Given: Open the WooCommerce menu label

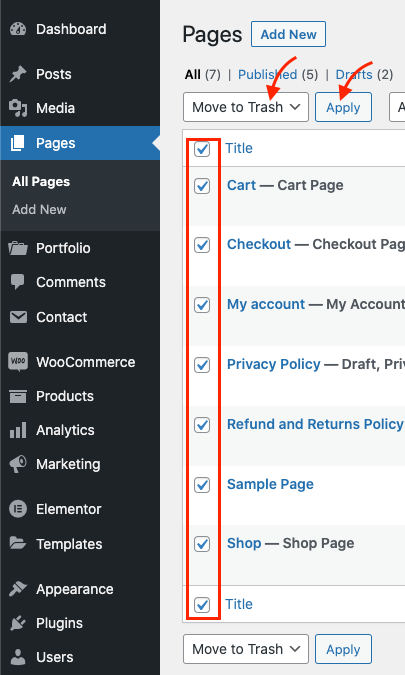Looking at the screenshot, I should tap(86, 362).
